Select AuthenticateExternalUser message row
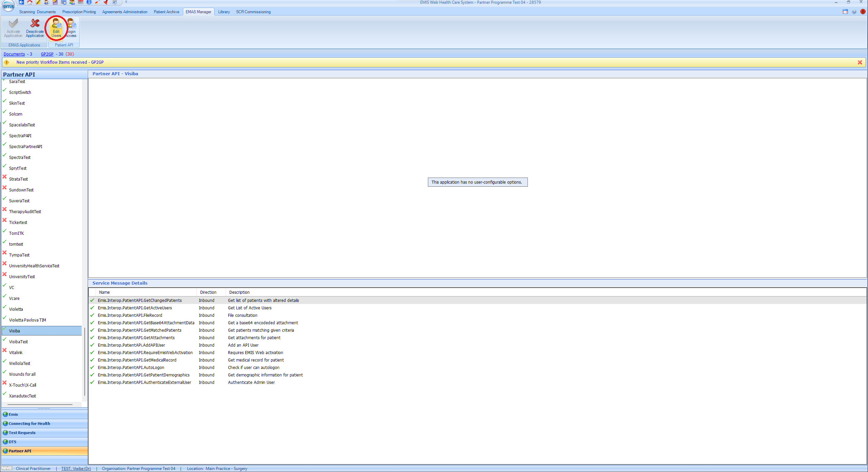This screenshot has width=868, height=472. click(477, 383)
